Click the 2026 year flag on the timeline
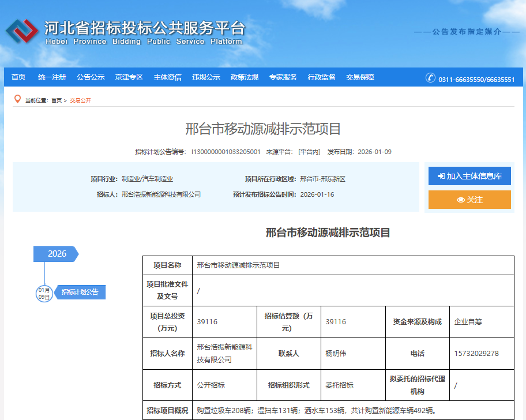 click(x=55, y=254)
